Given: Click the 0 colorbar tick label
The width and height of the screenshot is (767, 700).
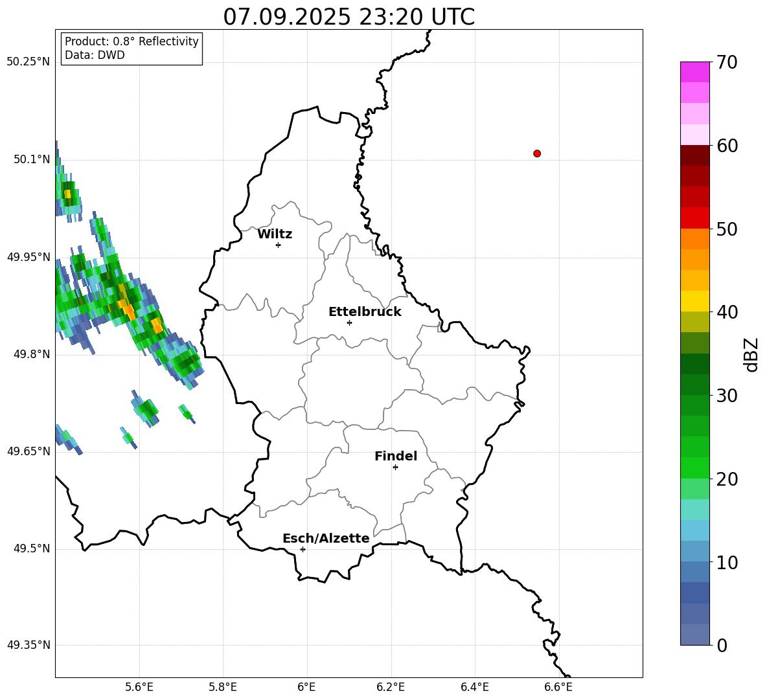Looking at the screenshot, I should [x=722, y=646].
